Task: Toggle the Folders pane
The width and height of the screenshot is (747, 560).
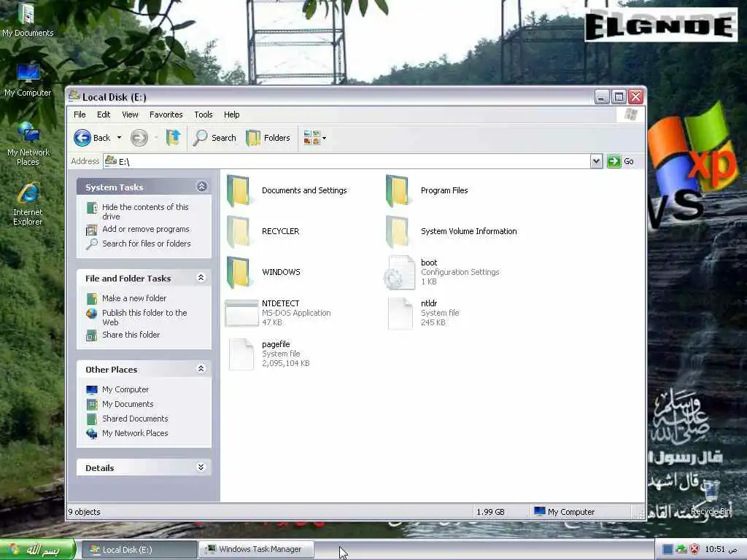Action: [x=268, y=138]
